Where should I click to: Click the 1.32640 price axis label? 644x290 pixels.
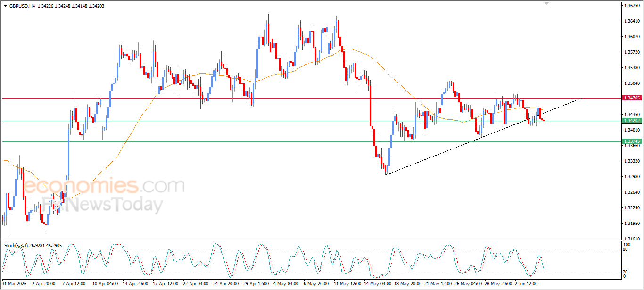pos(632,192)
